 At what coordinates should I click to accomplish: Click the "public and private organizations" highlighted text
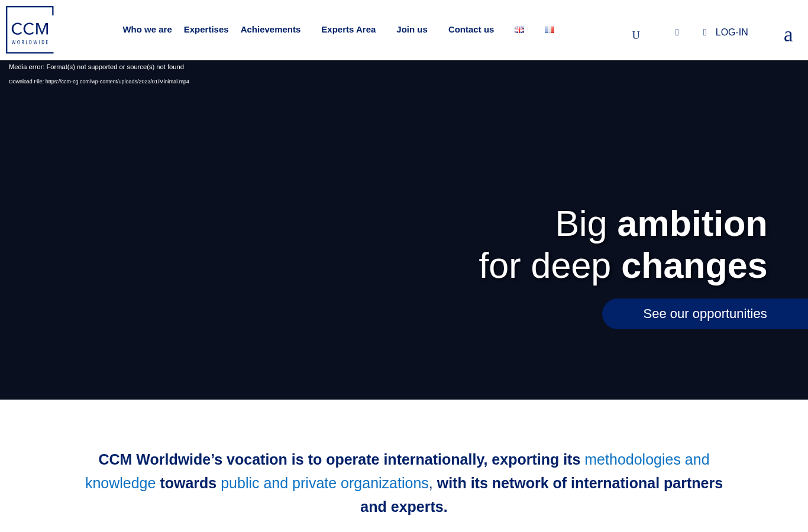pos(325,483)
